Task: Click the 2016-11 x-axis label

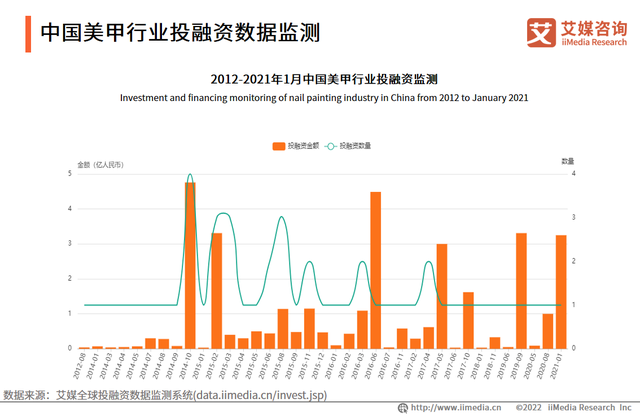Action: point(397,366)
